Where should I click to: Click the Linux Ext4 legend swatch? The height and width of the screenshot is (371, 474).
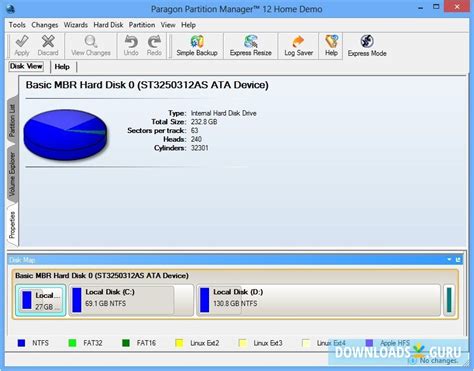306,343
